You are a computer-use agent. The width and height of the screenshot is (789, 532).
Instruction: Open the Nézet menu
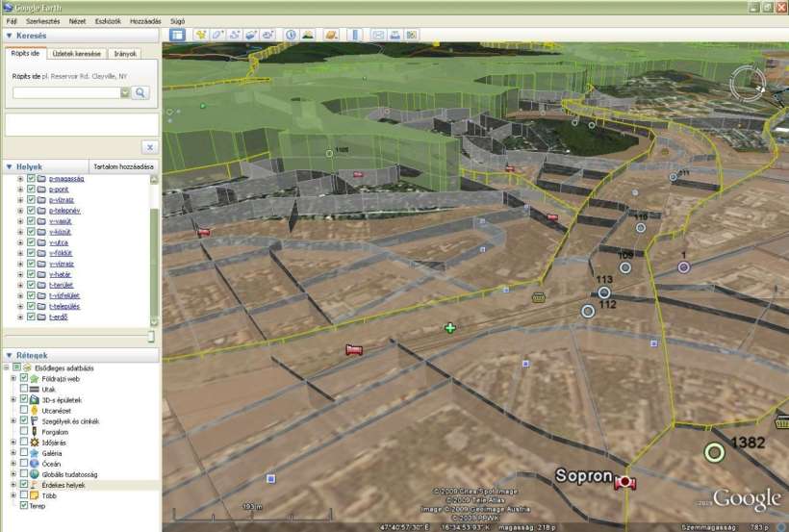(77, 21)
